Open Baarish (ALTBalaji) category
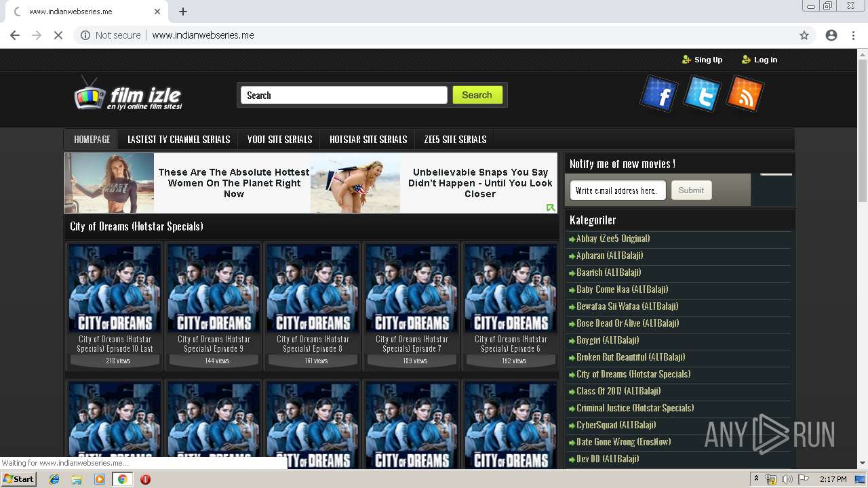The width and height of the screenshot is (868, 488). click(608, 272)
